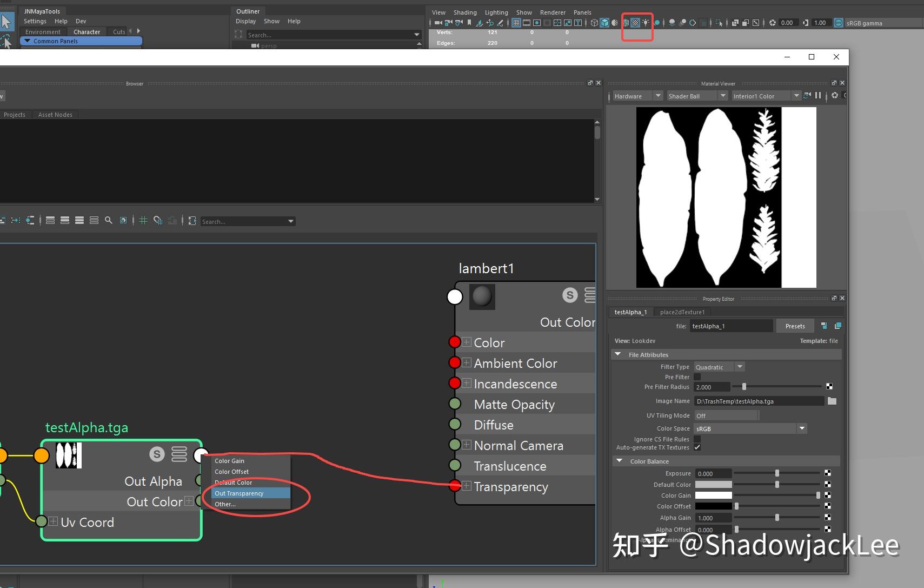Viewport: 924px width, 588px height.
Task: Browse for Image Name folder icon
Action: 832,401
